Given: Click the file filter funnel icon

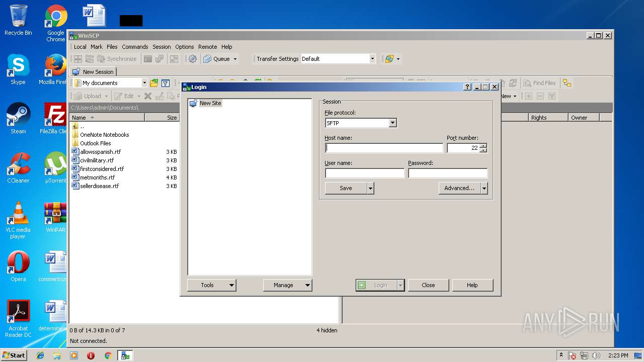Looking at the screenshot, I should click(x=165, y=83).
